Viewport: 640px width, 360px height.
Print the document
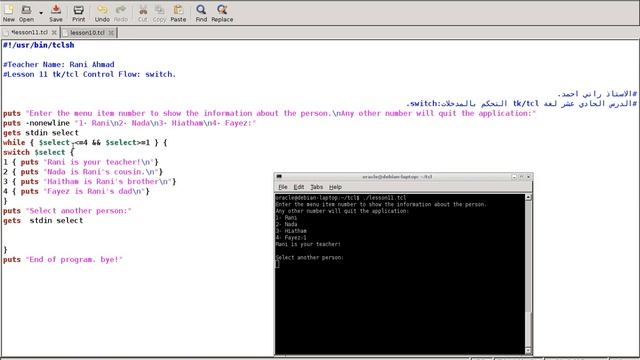78,13
